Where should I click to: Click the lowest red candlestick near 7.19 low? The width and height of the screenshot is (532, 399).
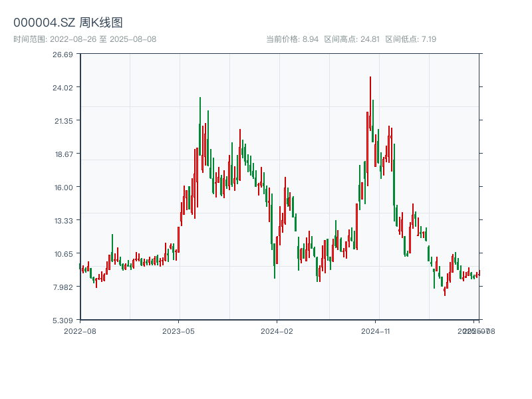[x=445, y=291]
